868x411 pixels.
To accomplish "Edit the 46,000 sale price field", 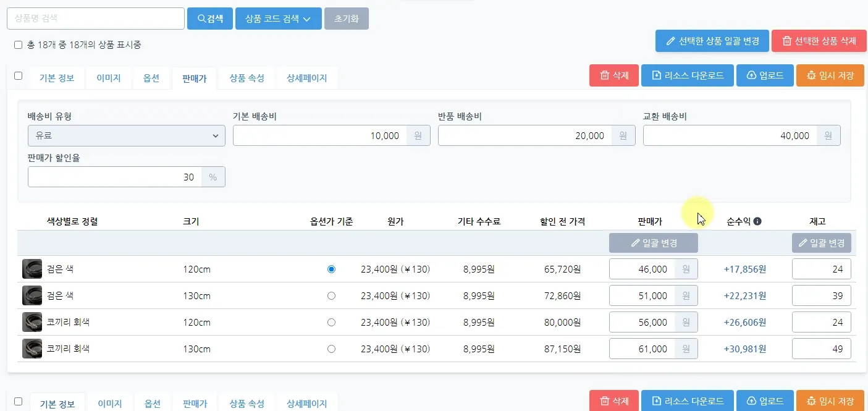I will coord(642,269).
